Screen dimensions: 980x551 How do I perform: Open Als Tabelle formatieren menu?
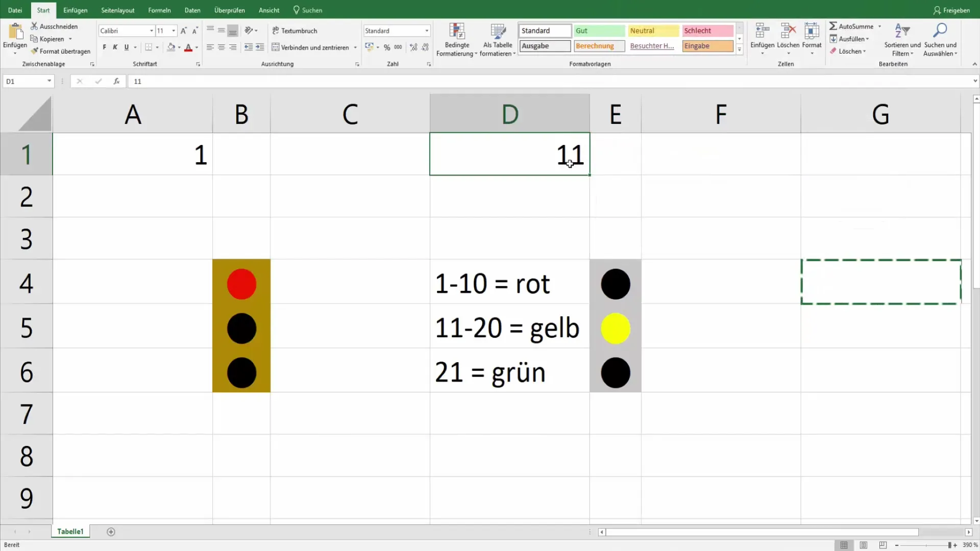(498, 40)
